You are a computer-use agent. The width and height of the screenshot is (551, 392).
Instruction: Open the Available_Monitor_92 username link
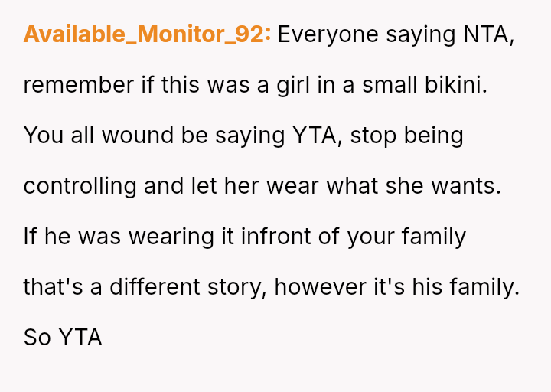point(147,34)
